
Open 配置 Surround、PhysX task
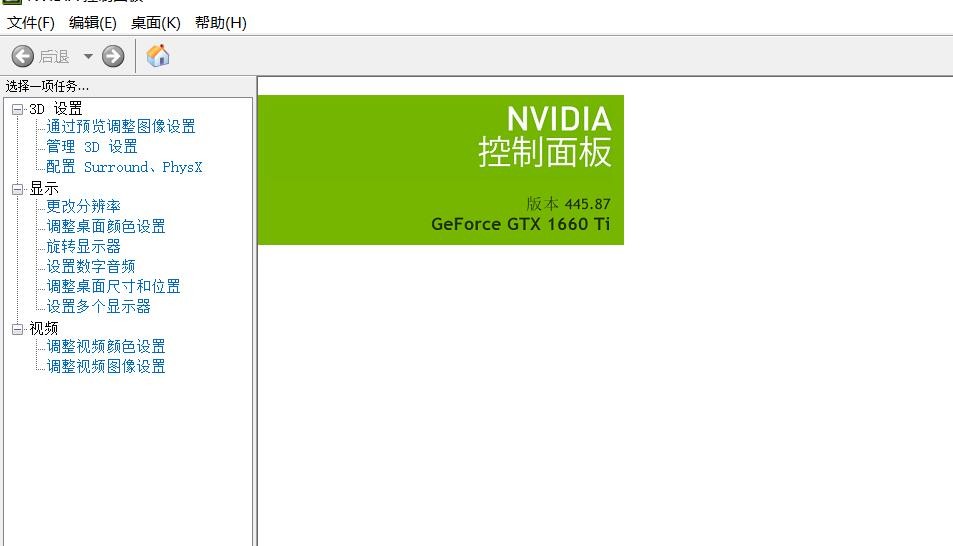pyautogui.click(x=124, y=167)
